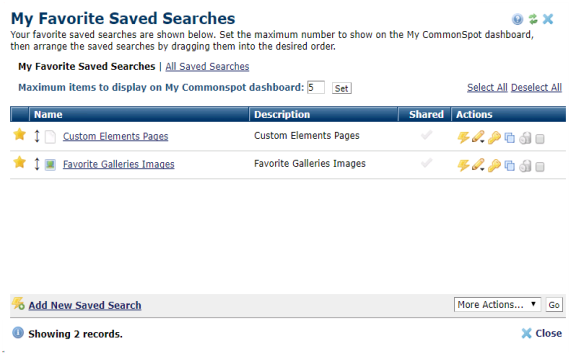The height and width of the screenshot is (360, 576).
Task: Copy the Custom Elements Pages search
Action: pyautogui.click(x=510, y=138)
